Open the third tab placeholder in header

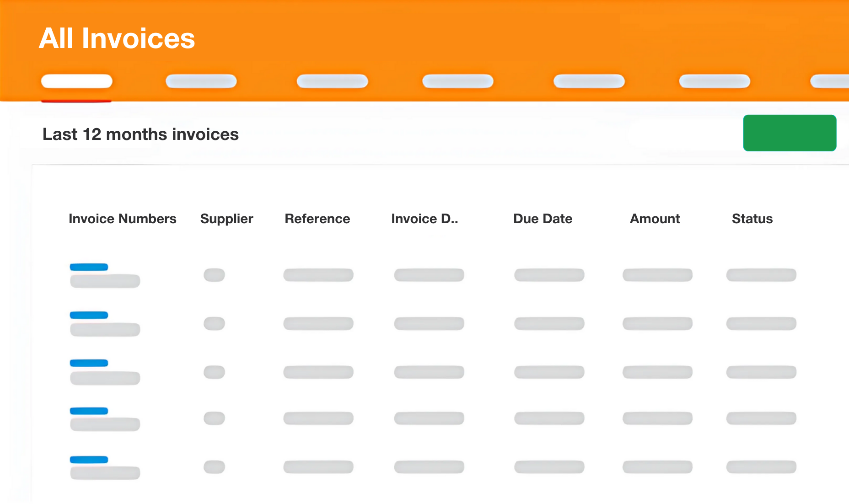(x=333, y=81)
